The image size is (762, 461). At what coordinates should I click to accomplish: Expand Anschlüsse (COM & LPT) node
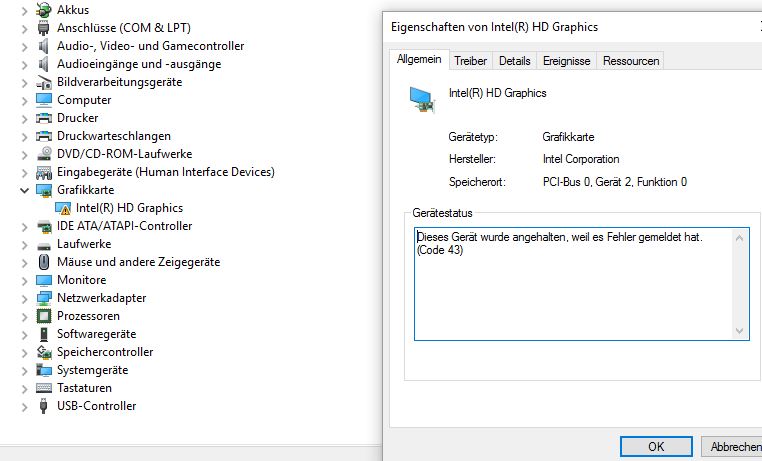pos(24,28)
